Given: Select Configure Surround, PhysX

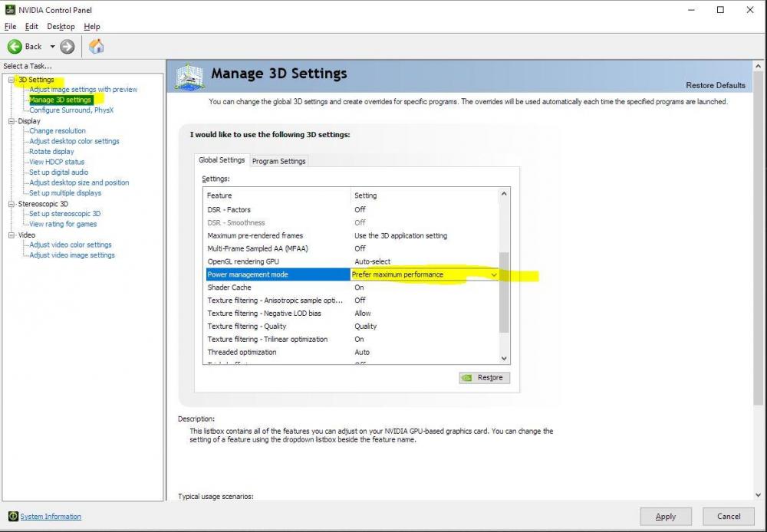Looking at the screenshot, I should (71, 110).
